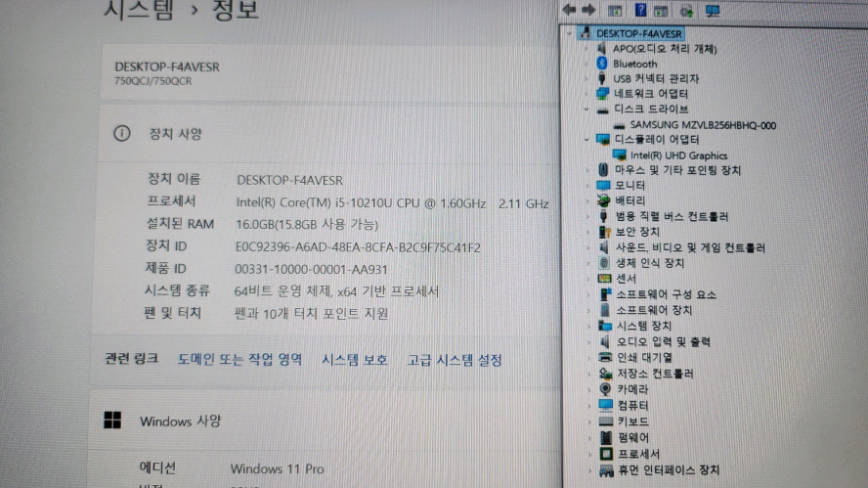Toggle the show/hide console tree toolbar icon

click(615, 10)
